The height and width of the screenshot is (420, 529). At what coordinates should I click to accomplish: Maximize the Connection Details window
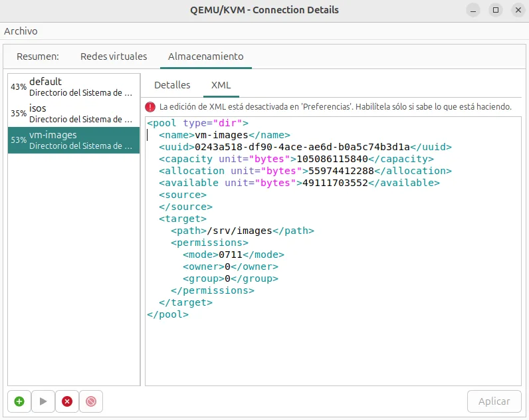pyautogui.click(x=495, y=10)
